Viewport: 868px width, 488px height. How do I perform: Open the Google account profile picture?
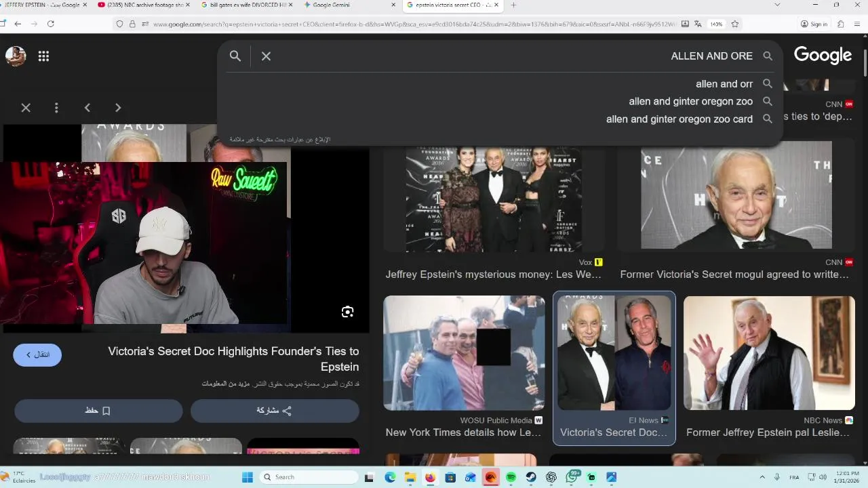[x=16, y=56]
